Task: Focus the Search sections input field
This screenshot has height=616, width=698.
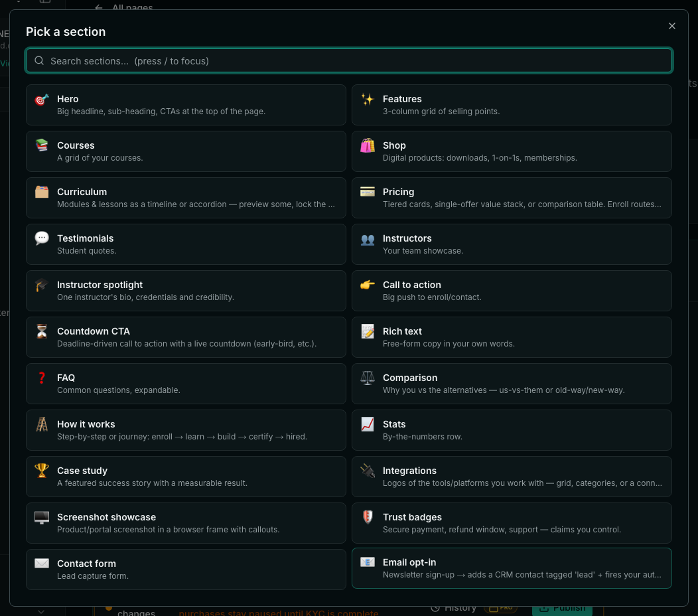Action: point(349,60)
